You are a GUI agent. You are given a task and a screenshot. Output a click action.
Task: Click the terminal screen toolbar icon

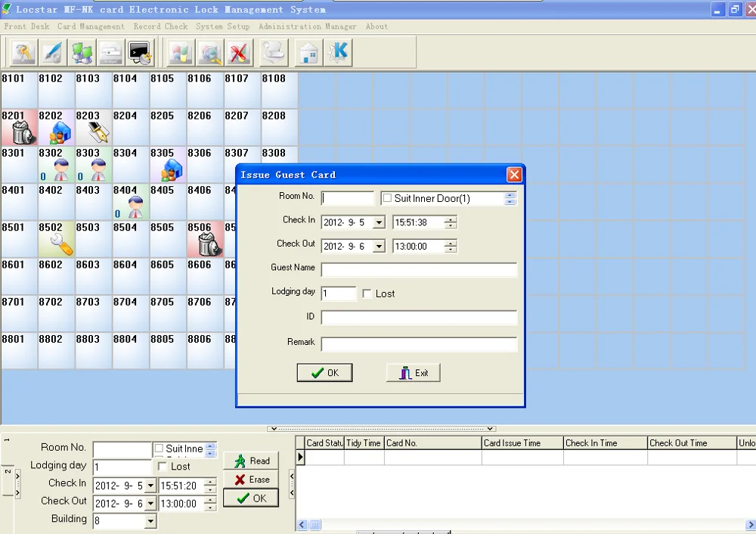click(141, 53)
